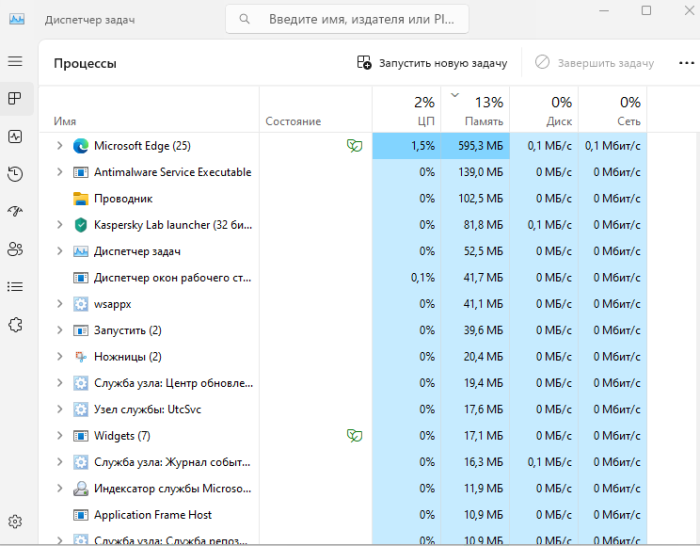700x546 pixels.
Task: Click the 139,0 МБ memory value
Action: [480, 172]
